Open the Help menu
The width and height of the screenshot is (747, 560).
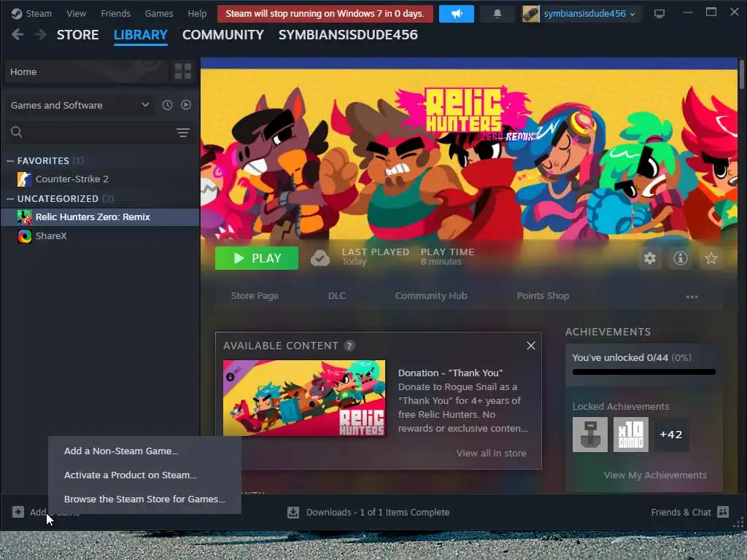[x=197, y=13]
